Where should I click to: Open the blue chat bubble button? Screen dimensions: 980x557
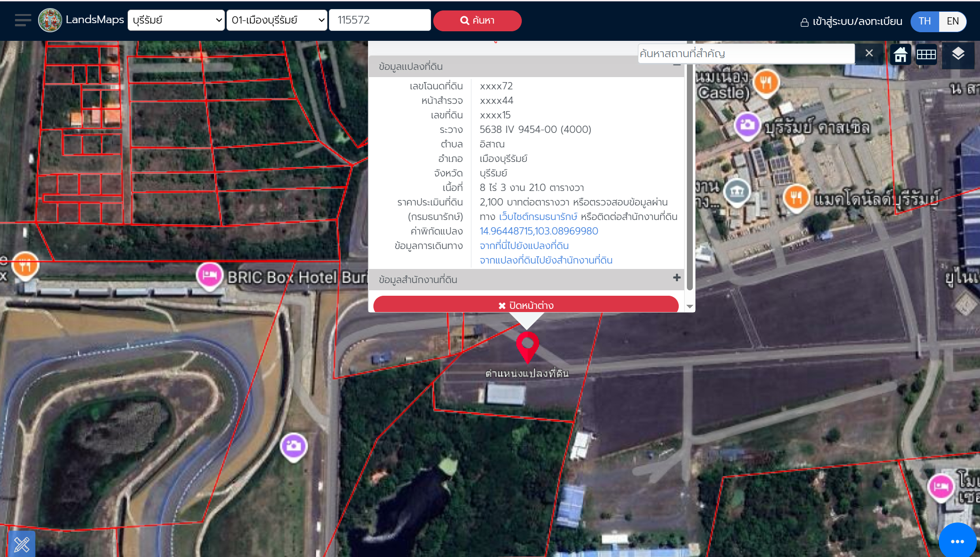click(x=957, y=541)
